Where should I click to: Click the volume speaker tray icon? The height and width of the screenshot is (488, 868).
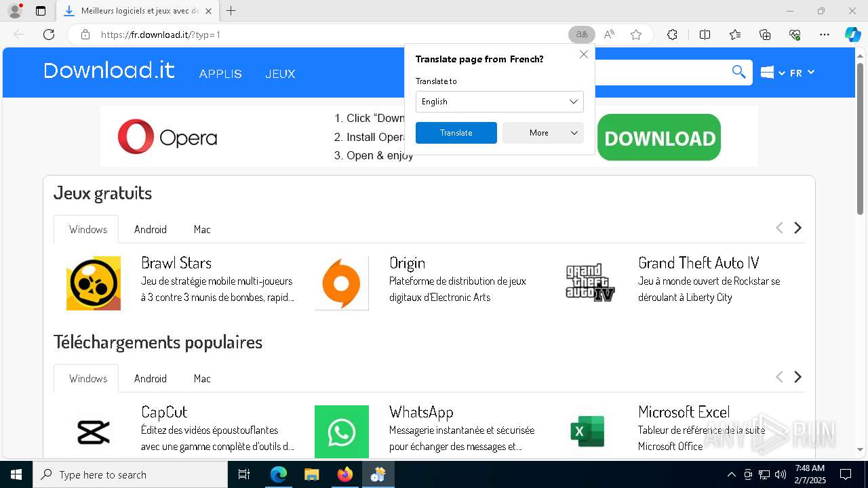780,474
